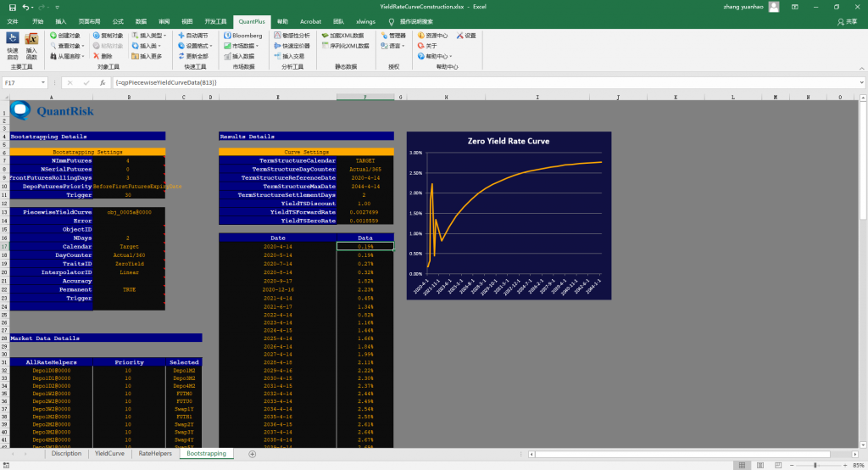The image size is (868, 470).
Task: Click 序列化XML数据 serialize XML data
Action: pos(346,46)
